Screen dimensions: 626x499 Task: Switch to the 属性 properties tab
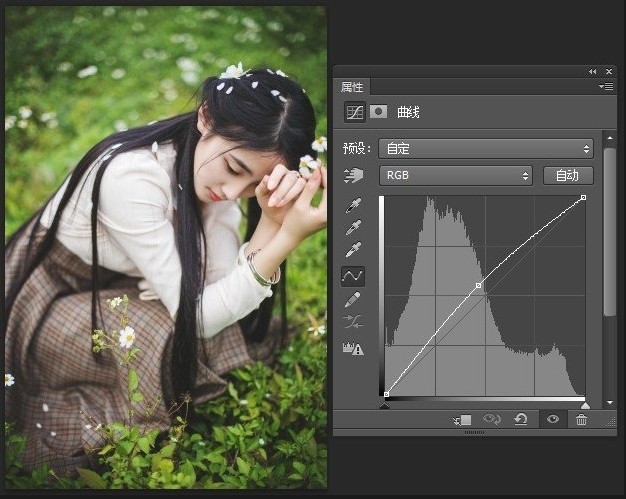pyautogui.click(x=352, y=87)
